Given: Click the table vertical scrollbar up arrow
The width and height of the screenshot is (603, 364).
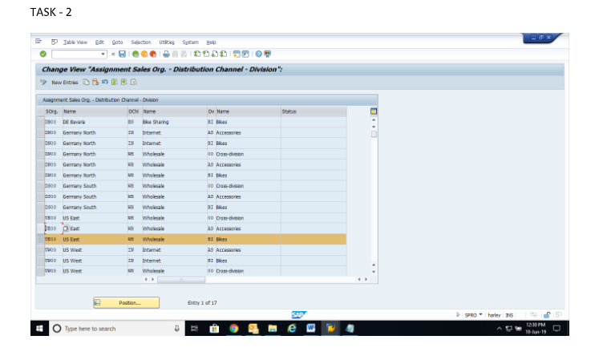Looking at the screenshot, I should (374, 120).
